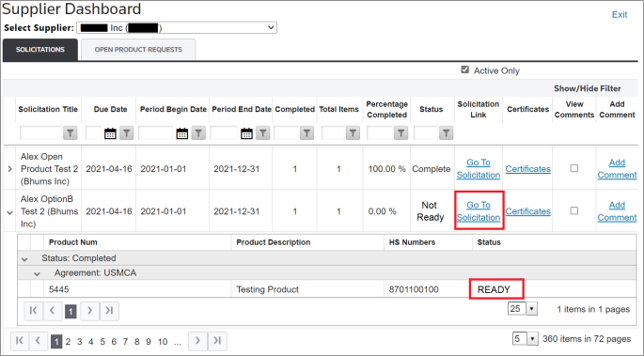Viewport: 644px width, 356px height.
Task: Click the Testing Product description cell
Action: coord(267,289)
